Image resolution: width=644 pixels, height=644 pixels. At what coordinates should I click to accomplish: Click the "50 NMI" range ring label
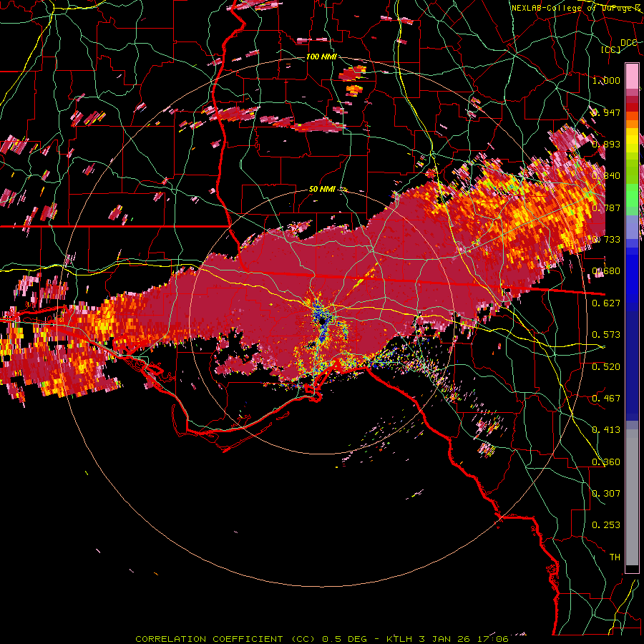click(322, 189)
